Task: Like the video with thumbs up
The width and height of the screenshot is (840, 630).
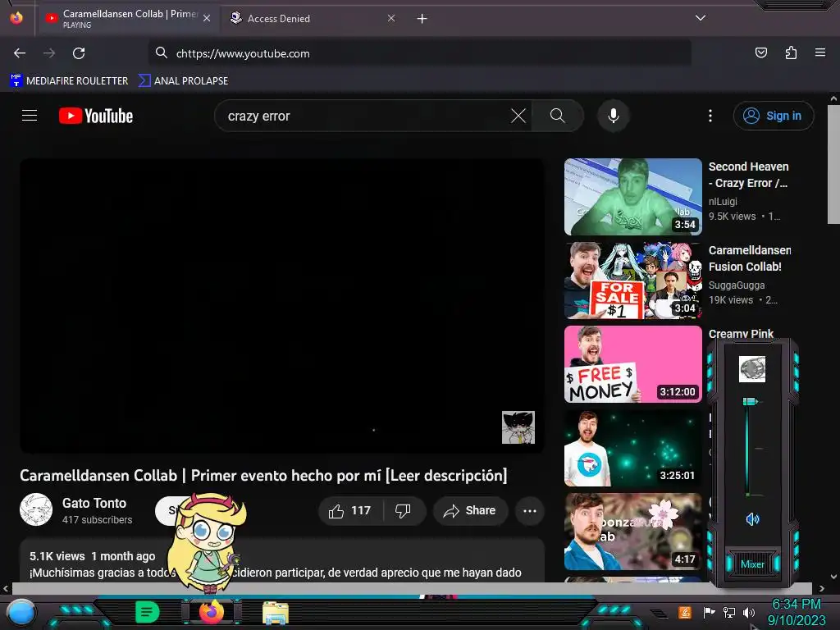Action: 350,510
